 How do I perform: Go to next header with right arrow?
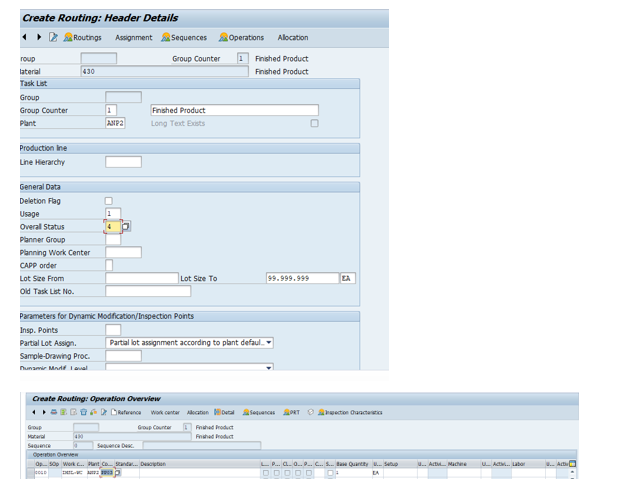click(x=39, y=37)
